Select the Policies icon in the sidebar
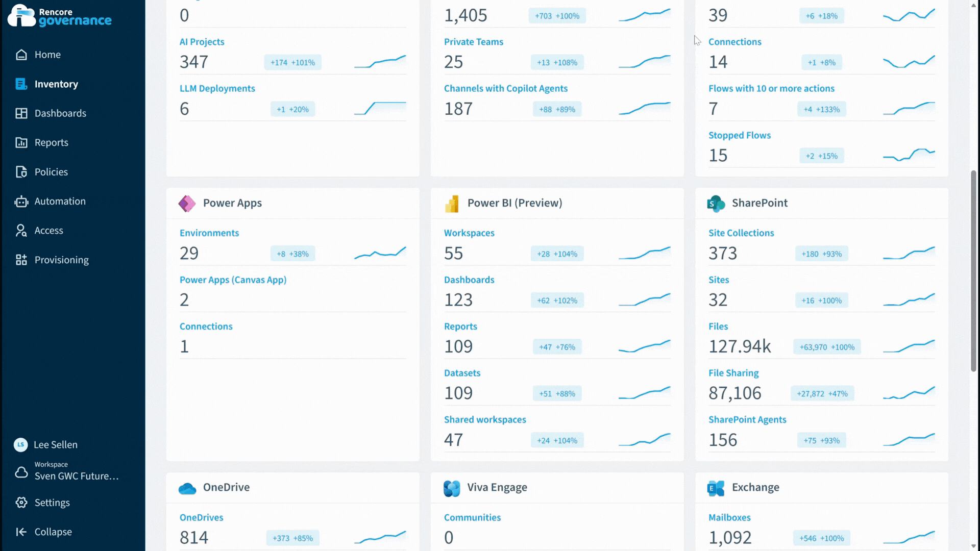 [x=21, y=172]
